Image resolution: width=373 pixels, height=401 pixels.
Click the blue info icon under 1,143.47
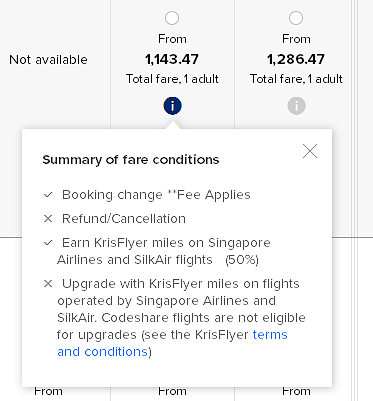click(172, 106)
